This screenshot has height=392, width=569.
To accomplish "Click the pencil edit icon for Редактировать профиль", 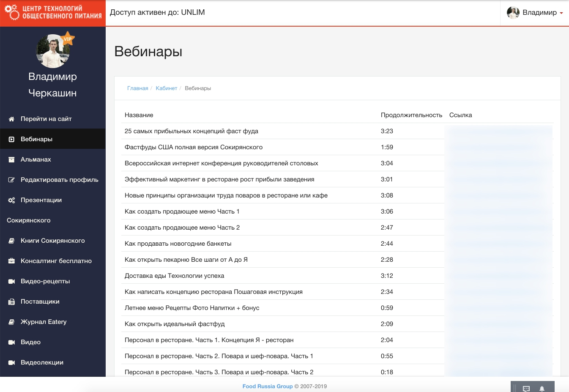I will (11, 180).
